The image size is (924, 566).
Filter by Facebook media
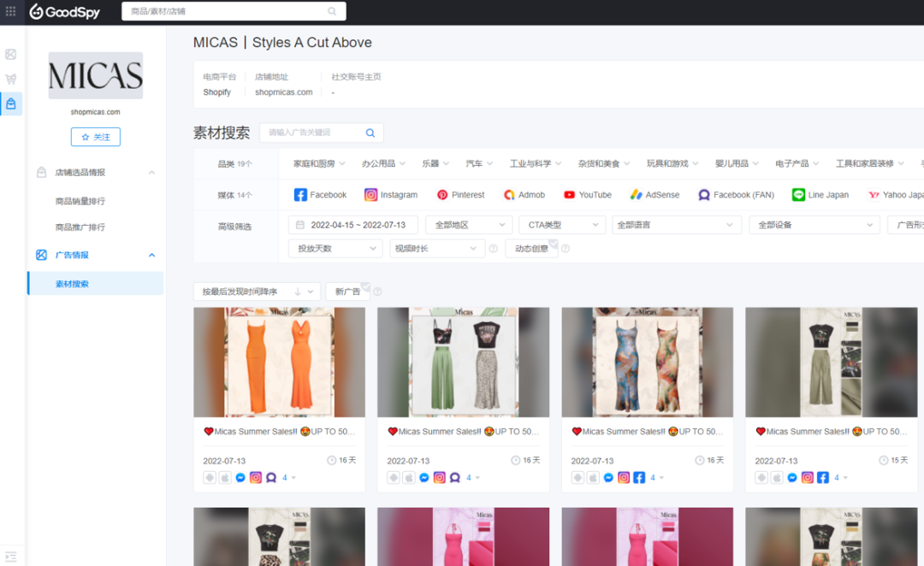point(320,195)
